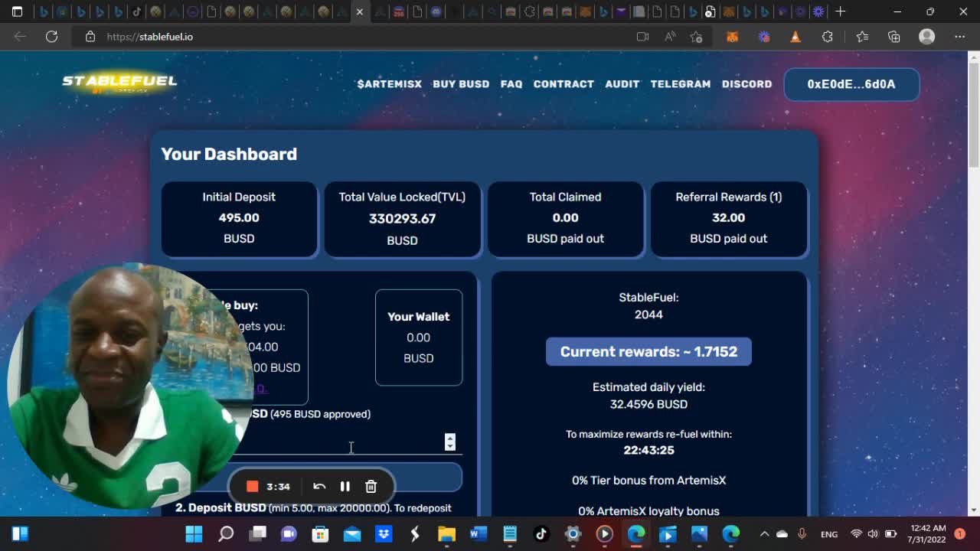The image size is (980, 551).
Task: Click the deposit amount stepper arrows
Action: coord(450,442)
